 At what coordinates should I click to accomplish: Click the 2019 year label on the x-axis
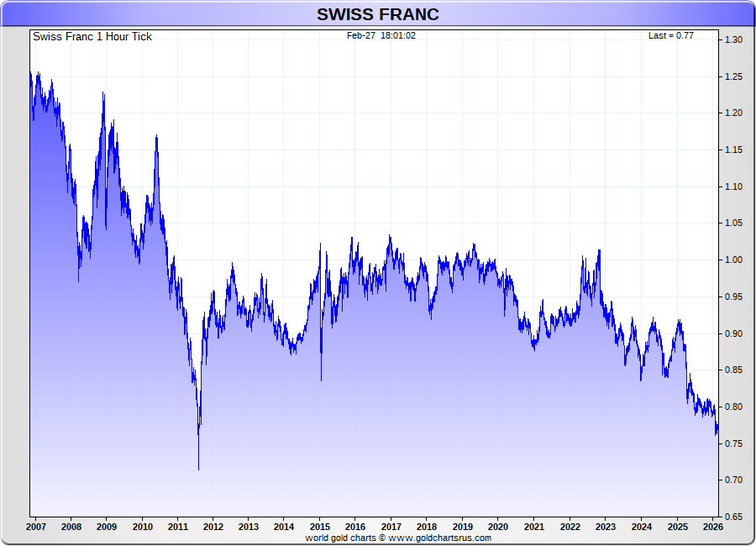462,527
